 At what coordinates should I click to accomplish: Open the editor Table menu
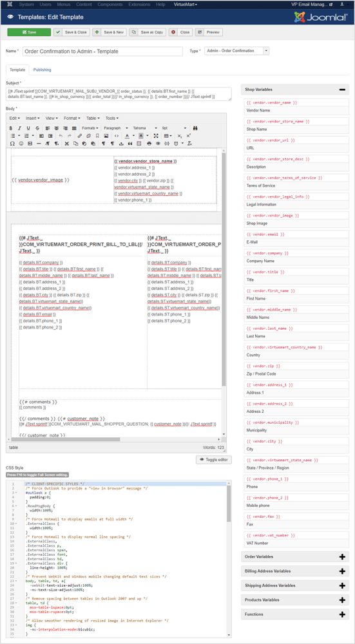(x=91, y=118)
